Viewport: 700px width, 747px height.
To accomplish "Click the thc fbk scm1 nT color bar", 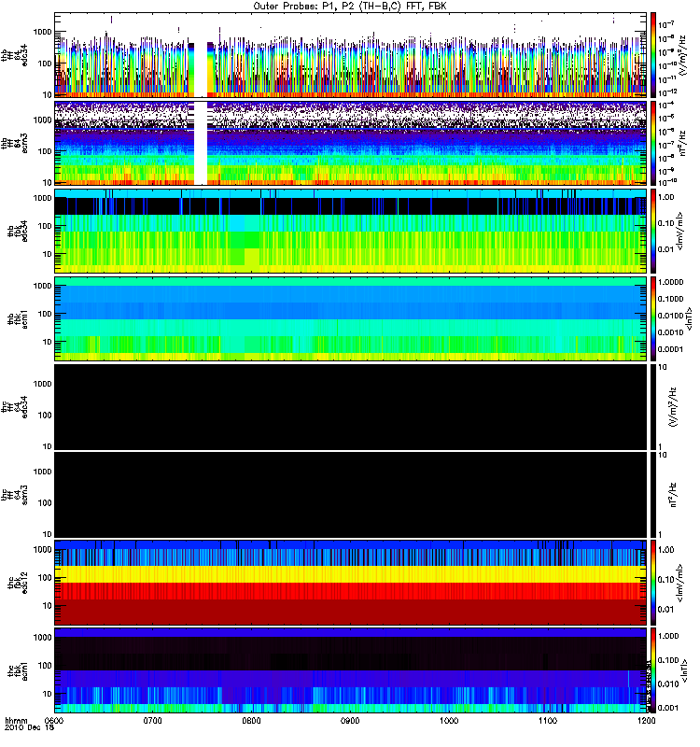I will click(652, 669).
